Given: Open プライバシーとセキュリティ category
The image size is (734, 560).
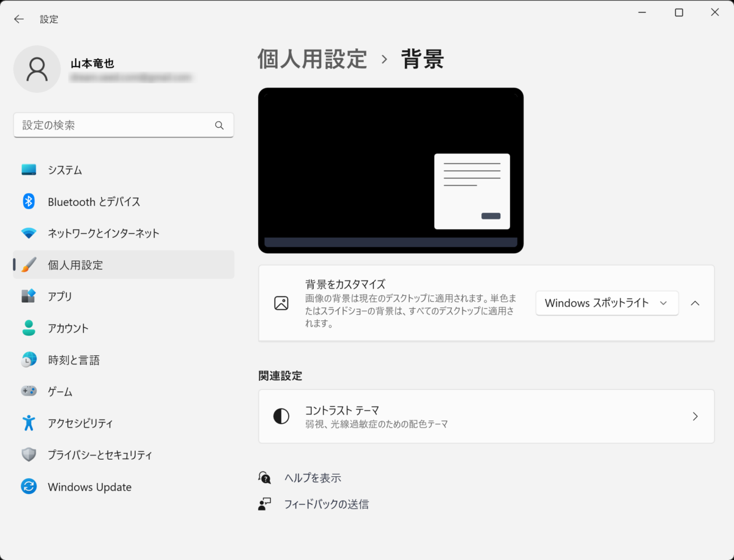Looking at the screenshot, I should [x=124, y=455].
